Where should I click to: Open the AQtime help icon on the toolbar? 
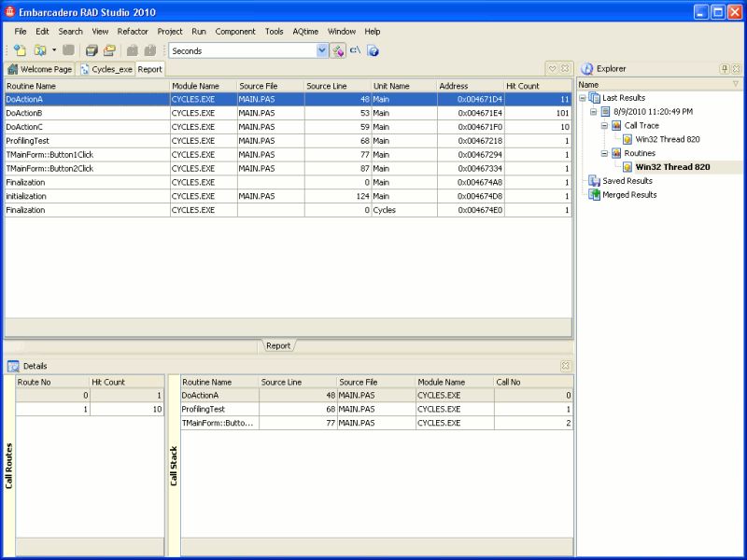pos(373,51)
